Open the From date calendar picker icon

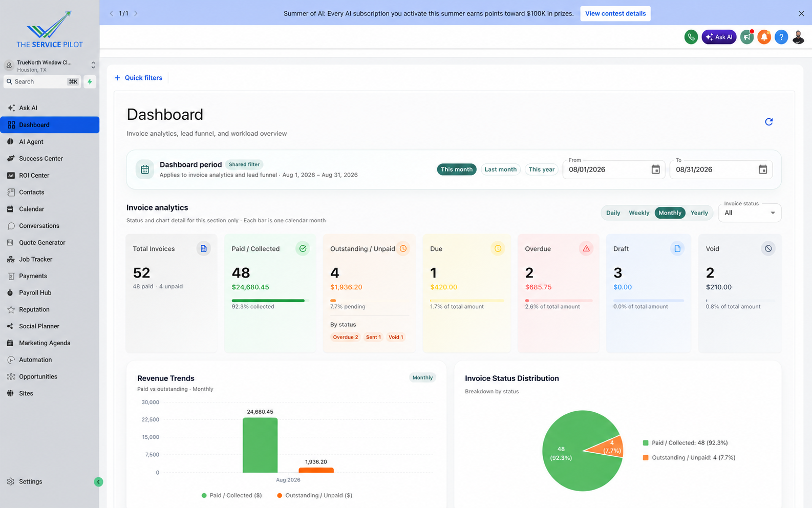(655, 170)
